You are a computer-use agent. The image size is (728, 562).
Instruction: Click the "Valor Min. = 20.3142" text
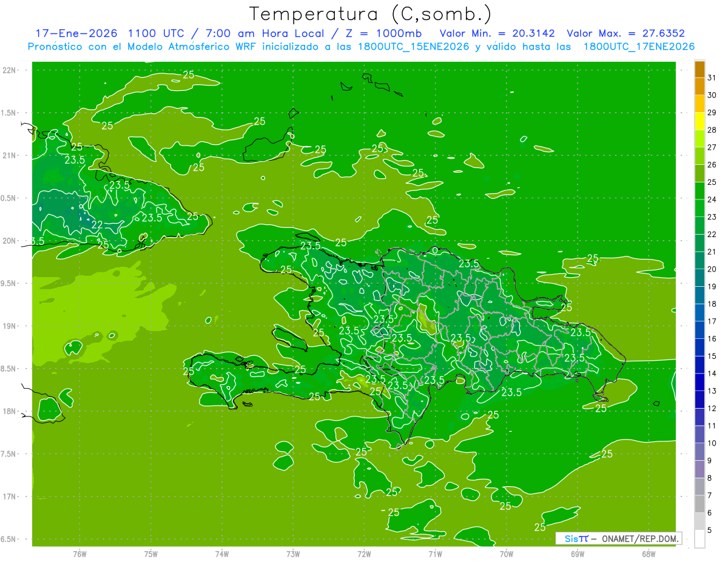(497, 33)
